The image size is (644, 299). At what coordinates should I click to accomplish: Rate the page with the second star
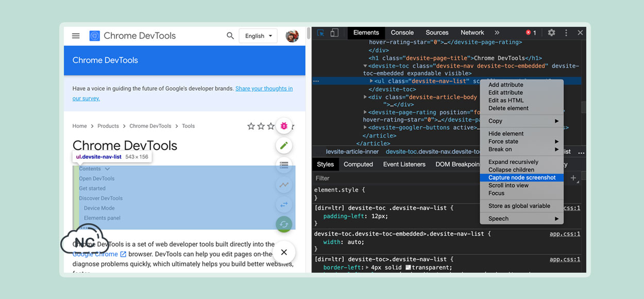coord(261,126)
